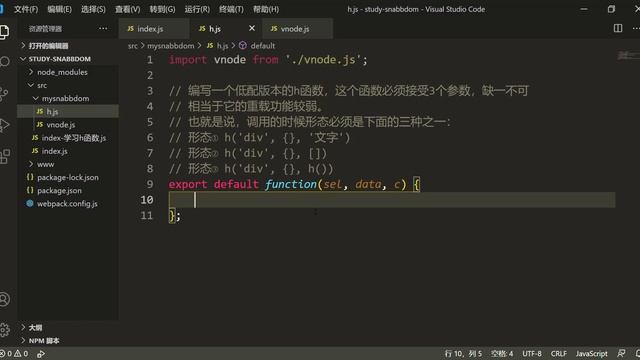
Task: Open the 编辑(E) menu
Action: (59, 9)
